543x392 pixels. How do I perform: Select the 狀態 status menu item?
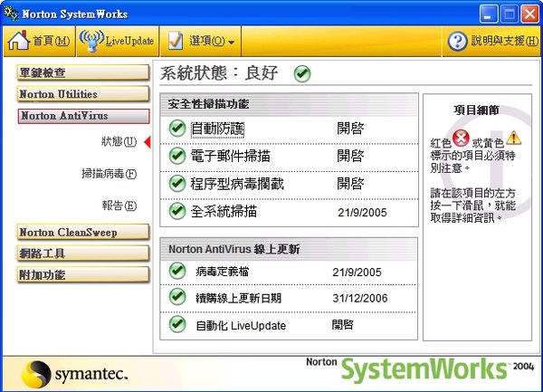coord(119,142)
